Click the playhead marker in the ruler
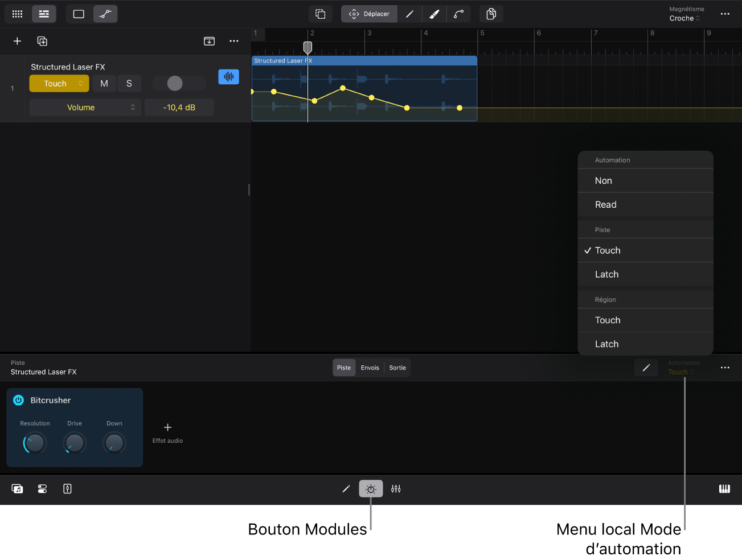Image resolution: width=742 pixels, height=560 pixels. pyautogui.click(x=308, y=48)
